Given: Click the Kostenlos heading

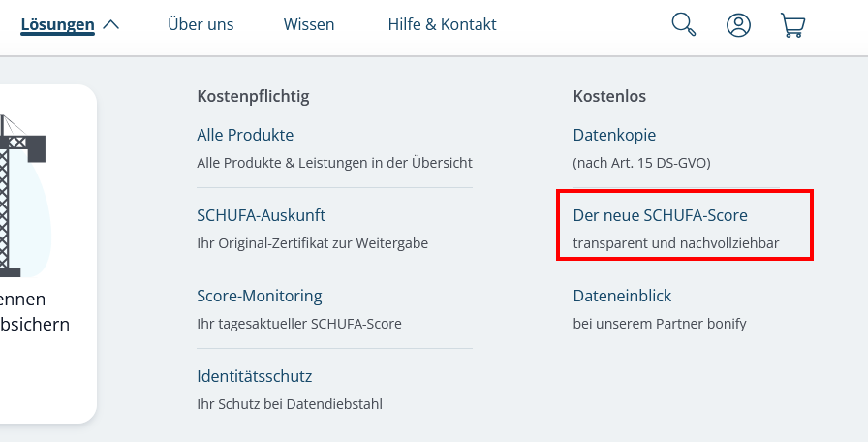Looking at the screenshot, I should [x=609, y=96].
